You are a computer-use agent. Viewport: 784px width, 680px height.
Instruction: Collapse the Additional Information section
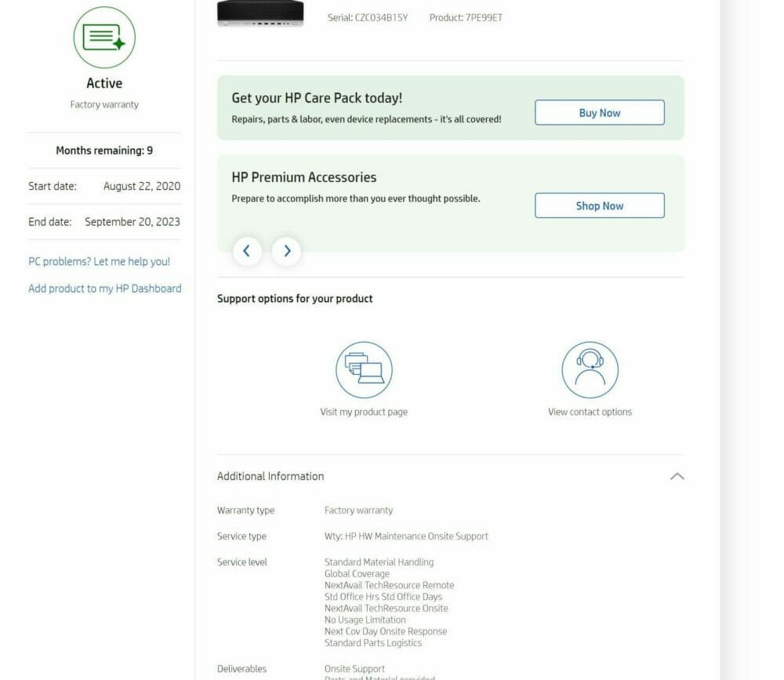(x=677, y=476)
